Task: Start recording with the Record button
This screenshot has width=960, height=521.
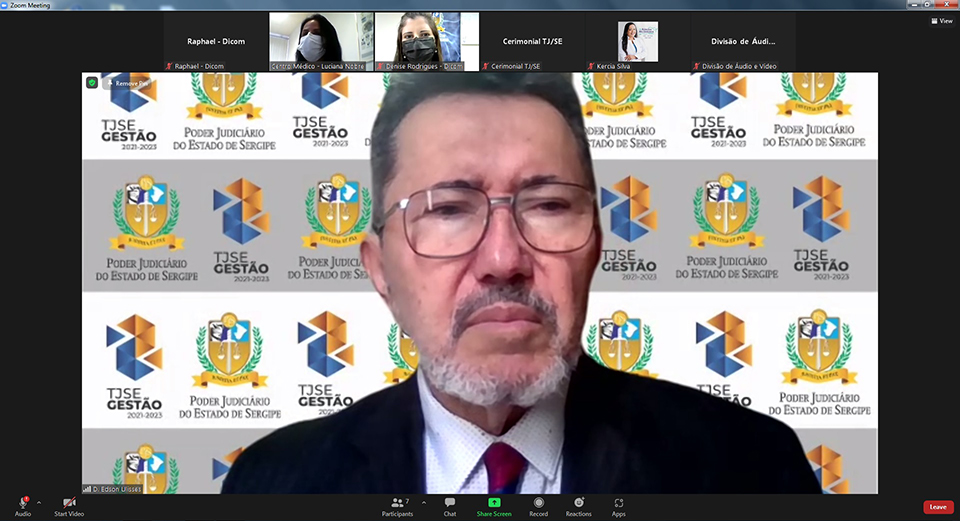Action: coord(538,502)
